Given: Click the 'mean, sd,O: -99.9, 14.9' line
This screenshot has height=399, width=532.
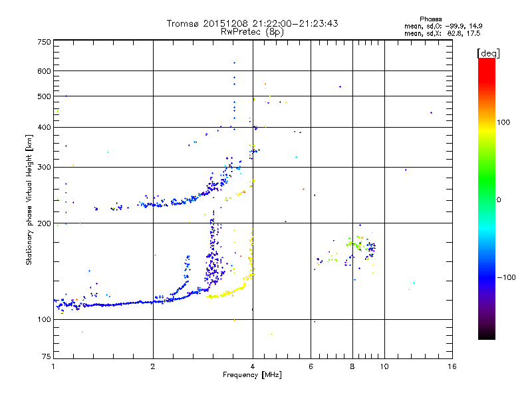Looking at the screenshot, I should click(443, 26).
